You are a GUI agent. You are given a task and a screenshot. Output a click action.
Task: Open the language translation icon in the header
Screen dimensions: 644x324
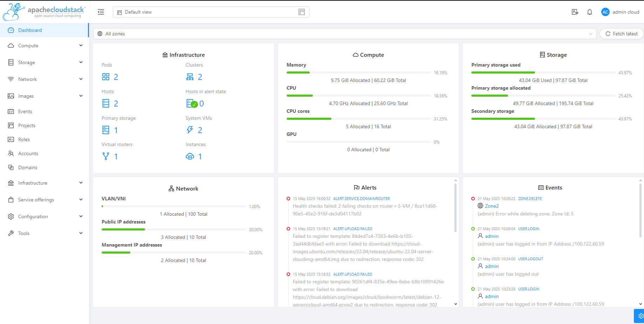[575, 12]
